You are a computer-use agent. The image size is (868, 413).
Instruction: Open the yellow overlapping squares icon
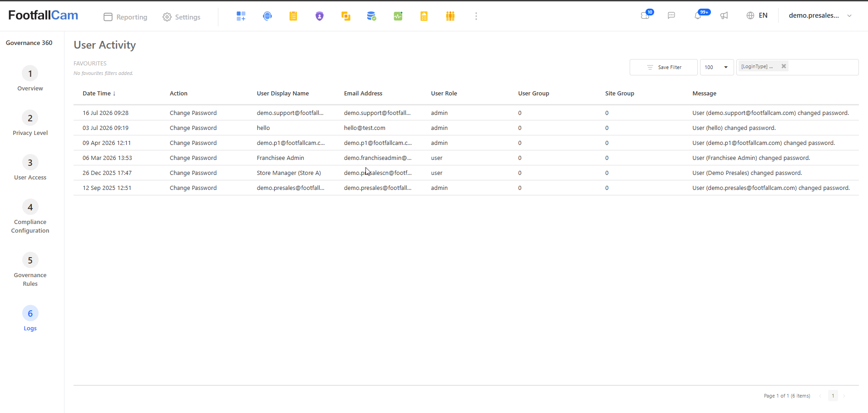[346, 16]
